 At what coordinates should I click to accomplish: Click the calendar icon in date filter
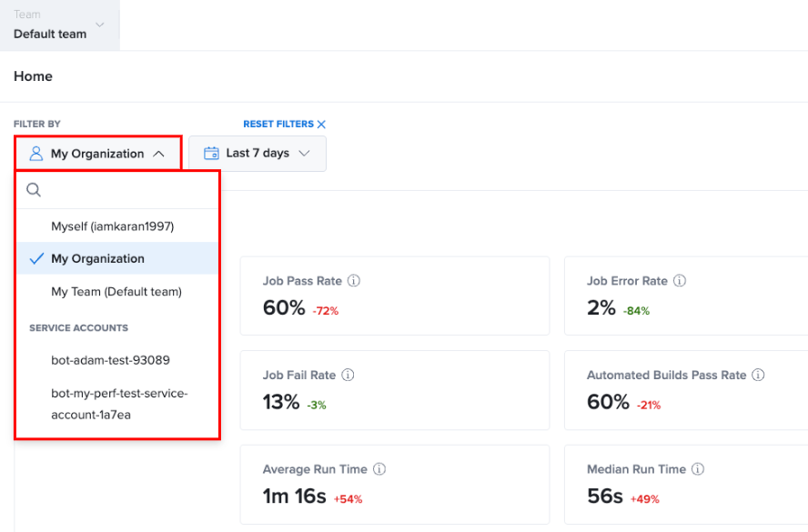click(211, 154)
